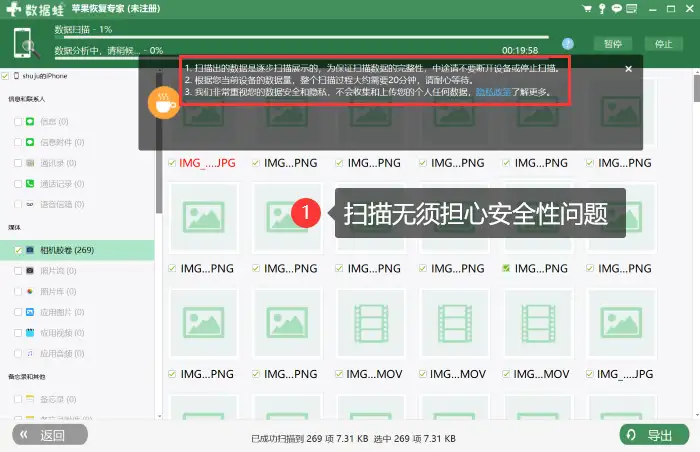
Task: Close the scanning tips notification
Action: coord(629,69)
